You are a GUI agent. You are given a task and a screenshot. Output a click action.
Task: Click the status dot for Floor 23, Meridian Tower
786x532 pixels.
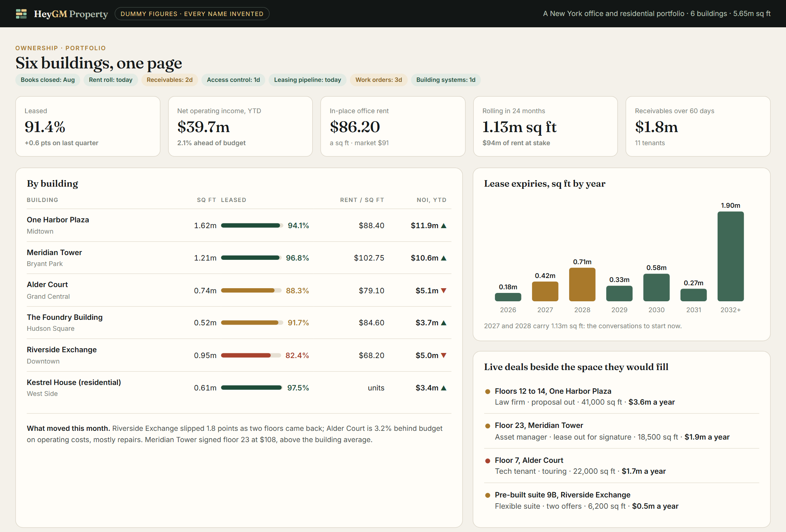[x=488, y=426]
